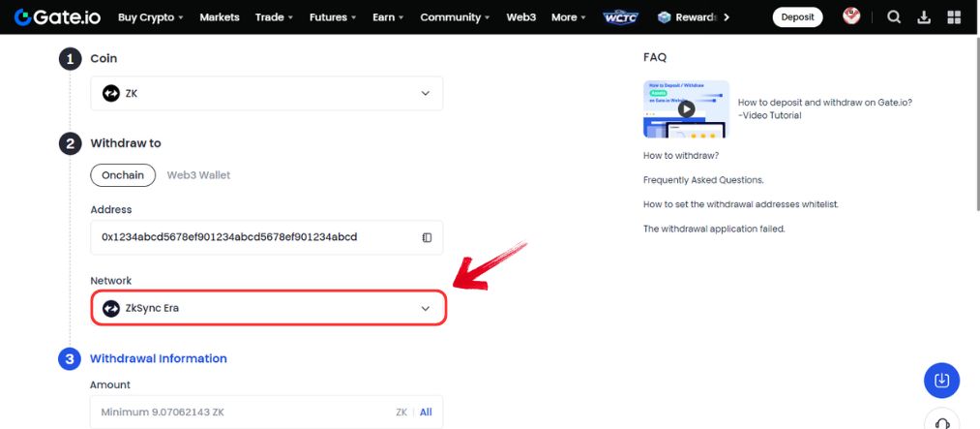Click the ZK coin icon in Coin selector
Image resolution: width=980 pixels, height=429 pixels.
[x=110, y=93]
